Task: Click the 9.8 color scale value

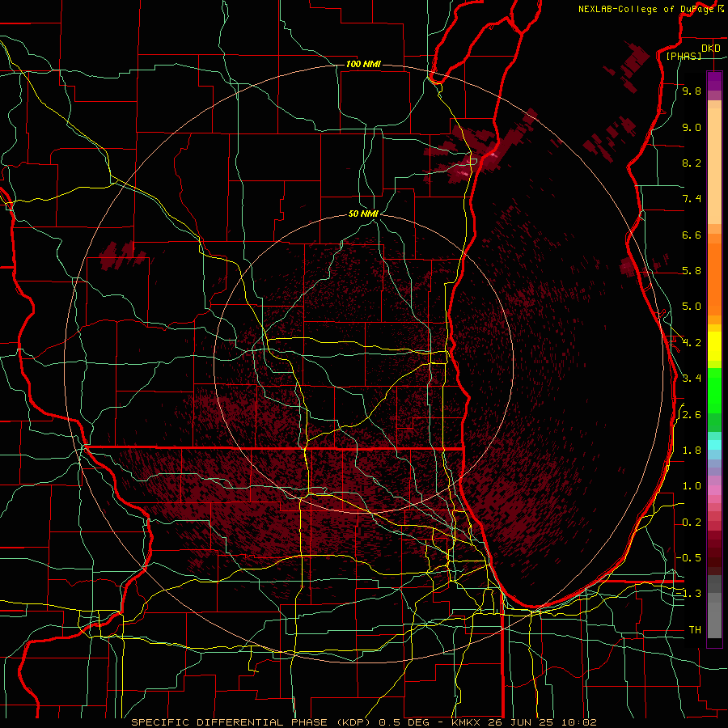Action: tap(692, 91)
